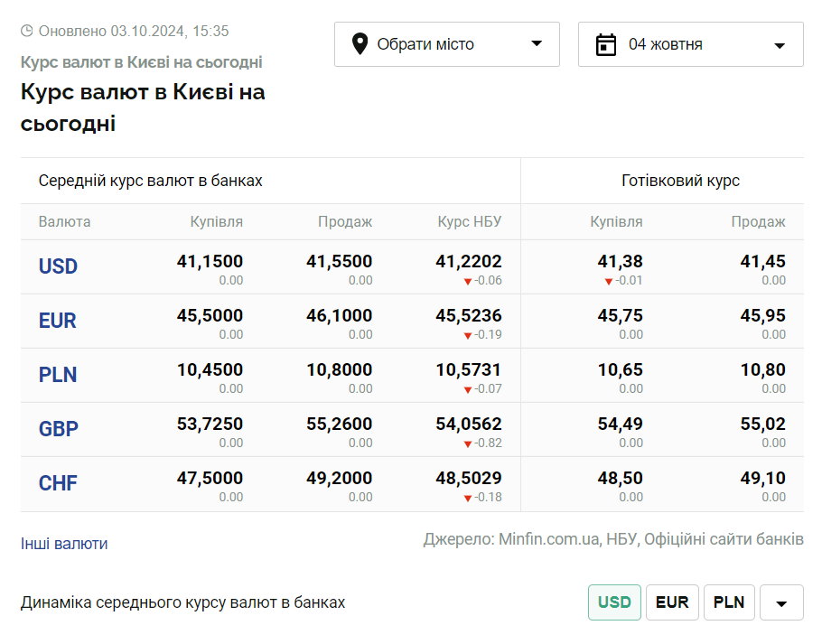Click EUR cash sell rate 45,95
Screen dimensions: 822x644
coord(762,315)
